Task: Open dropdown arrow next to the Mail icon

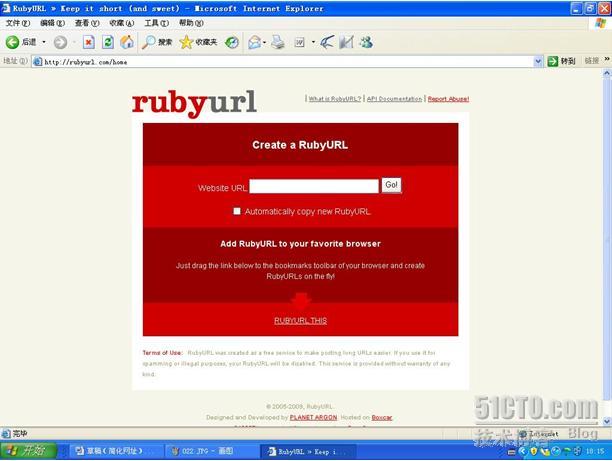Action: (265, 42)
